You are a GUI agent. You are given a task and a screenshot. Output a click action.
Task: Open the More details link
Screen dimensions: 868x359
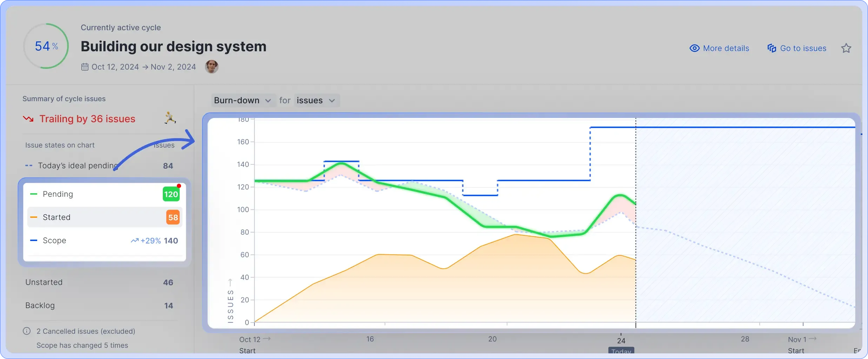pyautogui.click(x=726, y=48)
